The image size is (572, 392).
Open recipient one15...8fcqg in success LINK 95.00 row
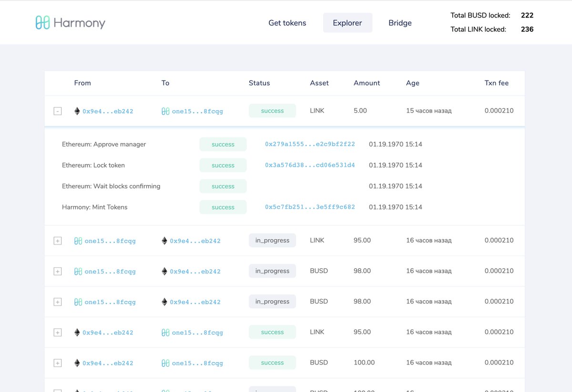click(197, 332)
